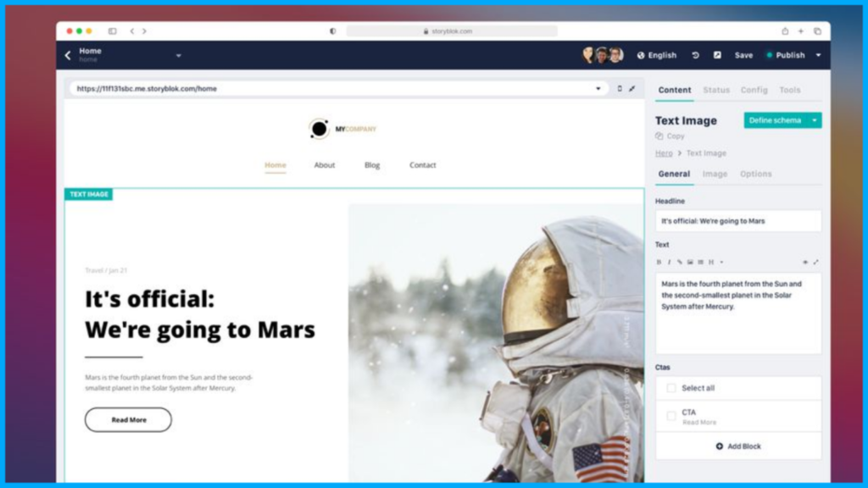
Task: Click the expand preview arrows icon
Action: (x=632, y=88)
